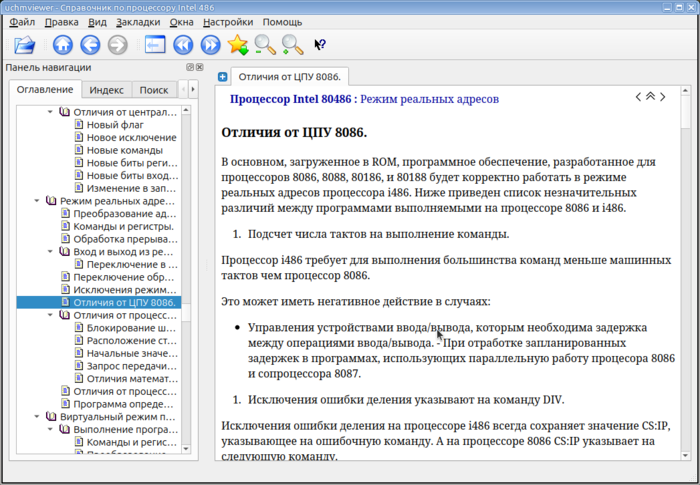
Task: Click the Open file folder icon
Action: pyautogui.click(x=24, y=45)
